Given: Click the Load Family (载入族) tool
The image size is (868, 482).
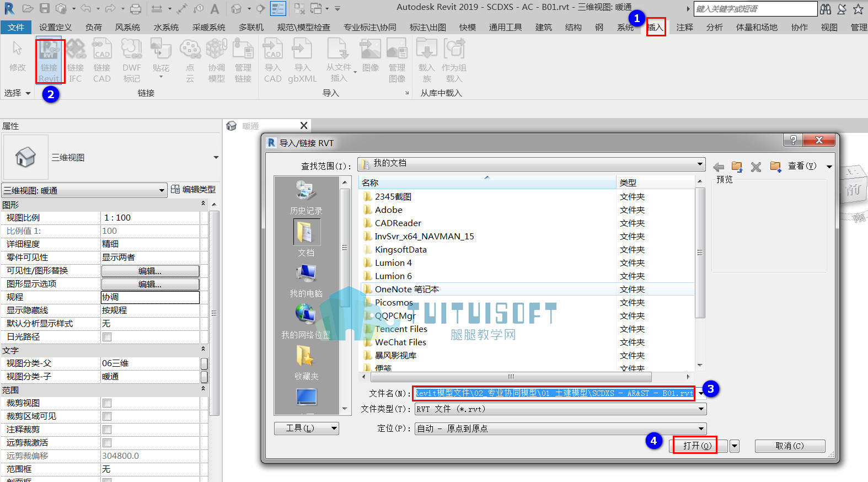Looking at the screenshot, I should pyautogui.click(x=427, y=61).
